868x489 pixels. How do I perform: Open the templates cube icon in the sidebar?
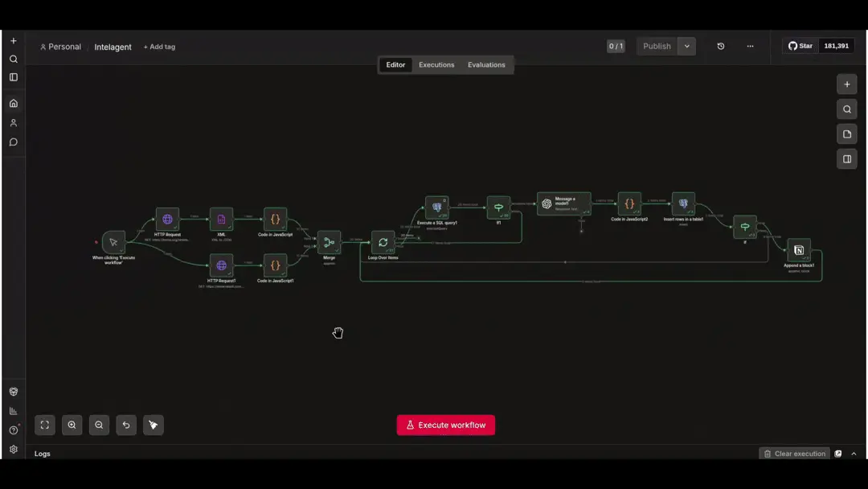click(14, 392)
